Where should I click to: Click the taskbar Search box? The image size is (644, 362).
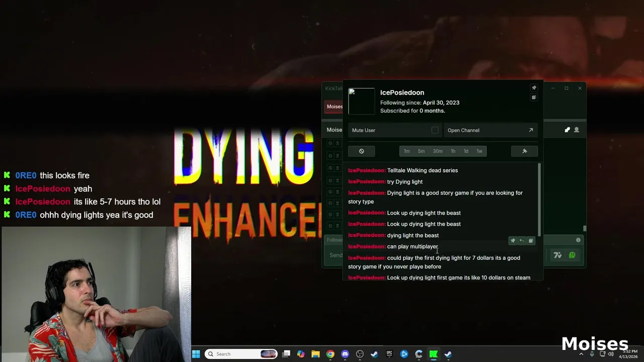coord(241,354)
